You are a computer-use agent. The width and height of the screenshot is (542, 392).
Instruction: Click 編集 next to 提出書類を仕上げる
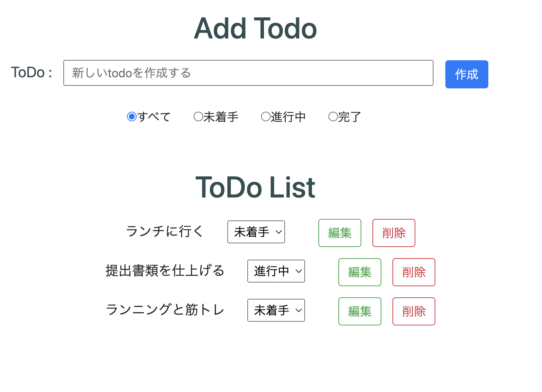(359, 272)
